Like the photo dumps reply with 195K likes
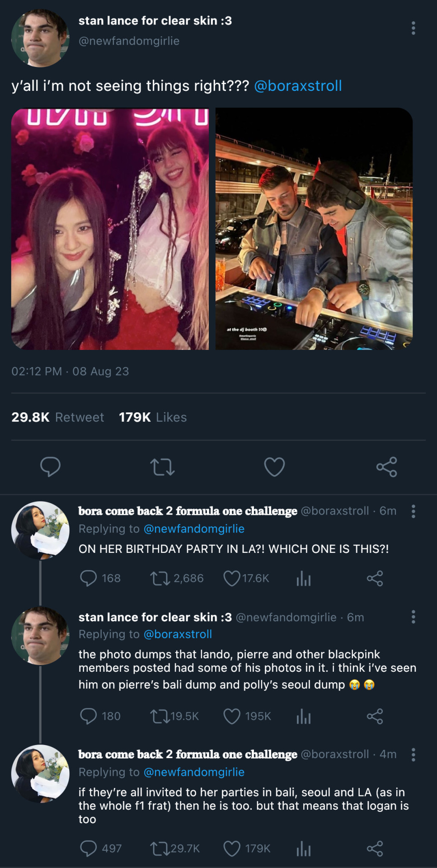 (232, 716)
